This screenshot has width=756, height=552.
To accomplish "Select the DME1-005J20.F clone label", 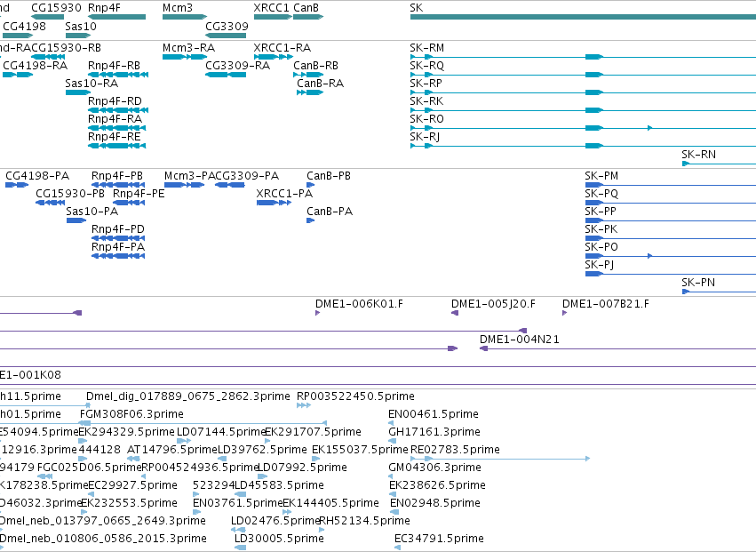I will pyautogui.click(x=493, y=305).
